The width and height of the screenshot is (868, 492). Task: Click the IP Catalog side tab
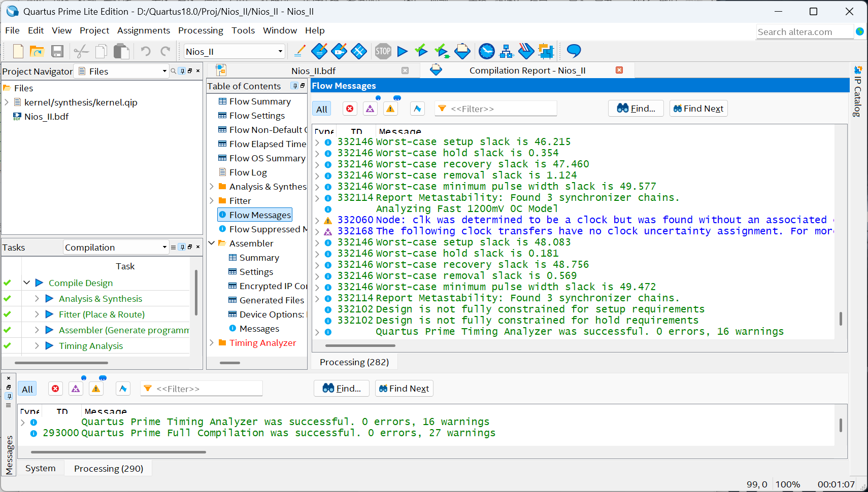click(858, 91)
